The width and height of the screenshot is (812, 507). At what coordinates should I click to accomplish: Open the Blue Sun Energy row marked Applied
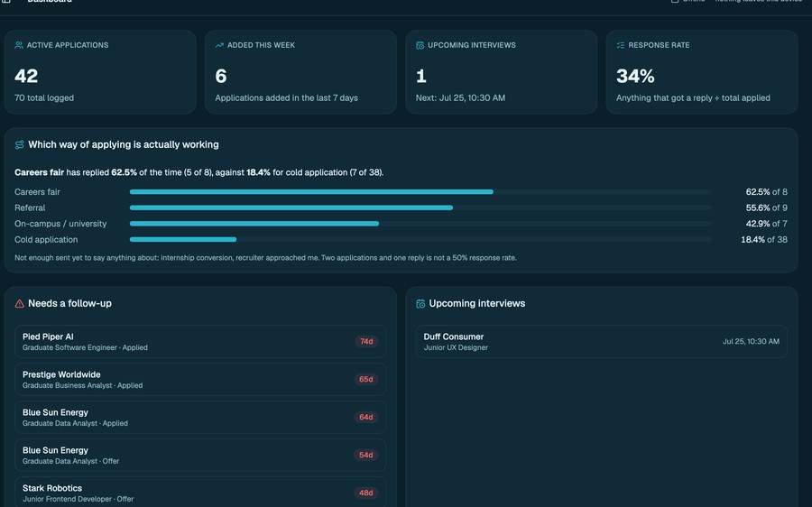200,417
